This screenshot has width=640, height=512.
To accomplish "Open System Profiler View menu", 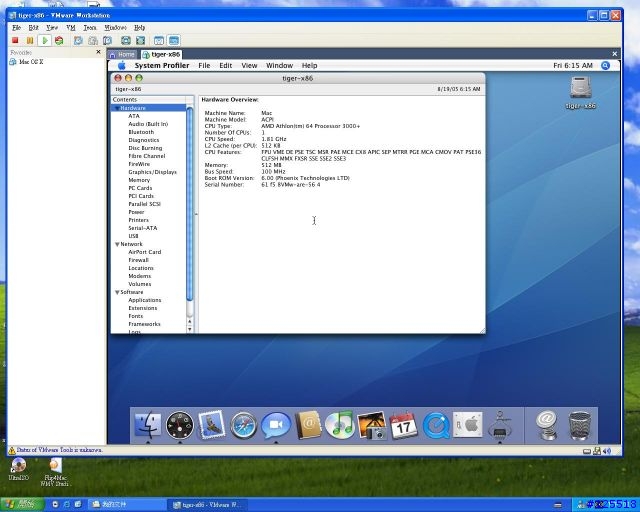I will [249, 66].
